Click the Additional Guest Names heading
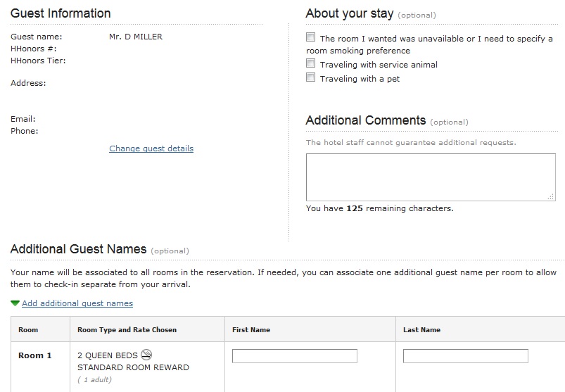 78,249
